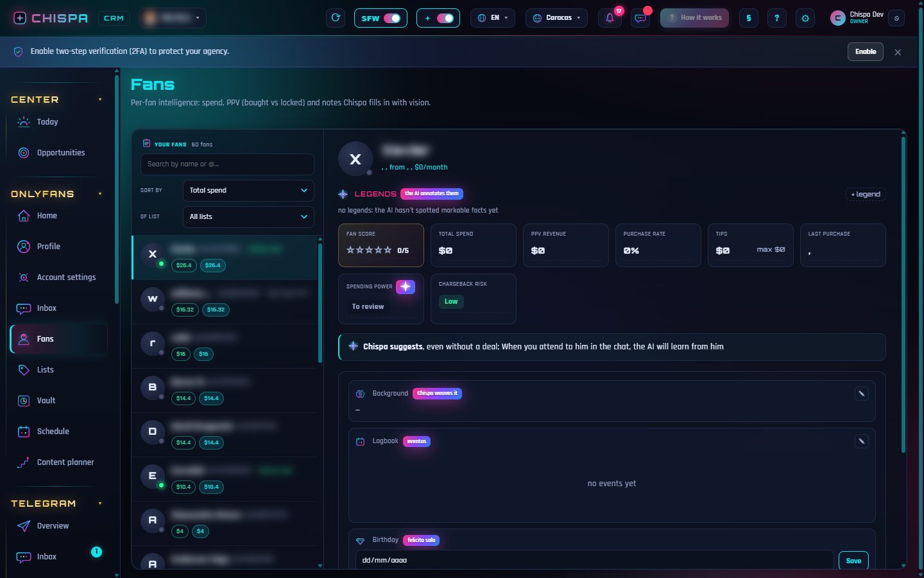Select fan X with $26.4 spend
The height and width of the screenshot is (578, 924).
point(225,258)
